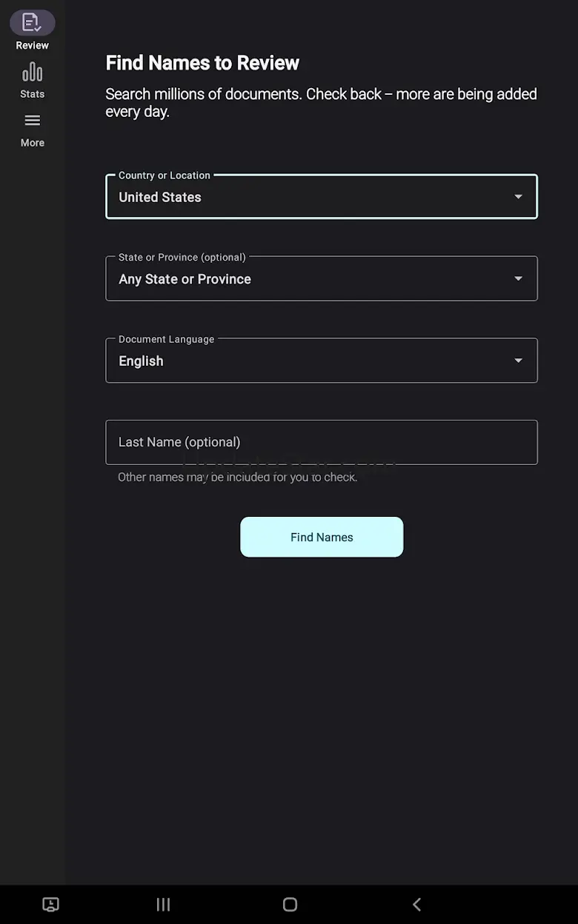Change the English language selection
This screenshot has height=924, width=578.
click(141, 361)
